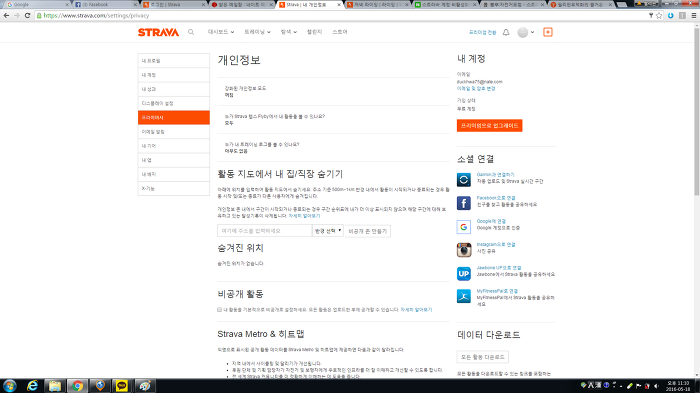
Task: Select X-기능 in the settings sidebar
Action: [x=174, y=188]
